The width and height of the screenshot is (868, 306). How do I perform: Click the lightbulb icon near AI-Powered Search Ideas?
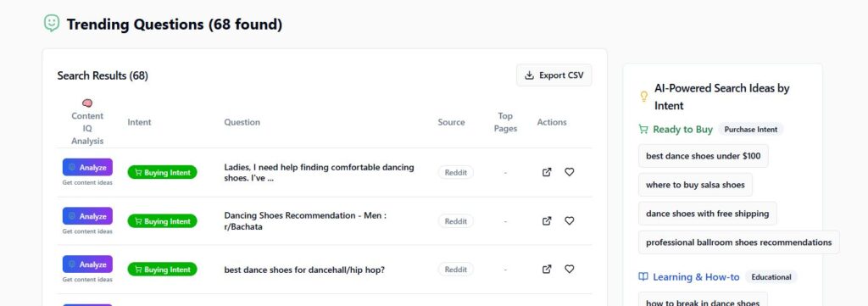pyautogui.click(x=644, y=97)
